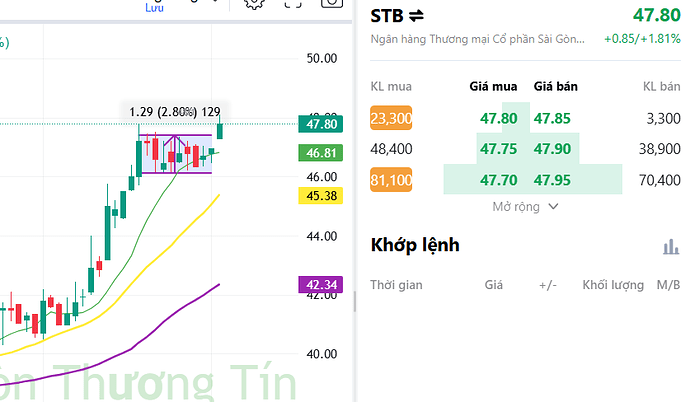Select the ask price 47.95
The width and height of the screenshot is (690, 402).
coord(552,180)
